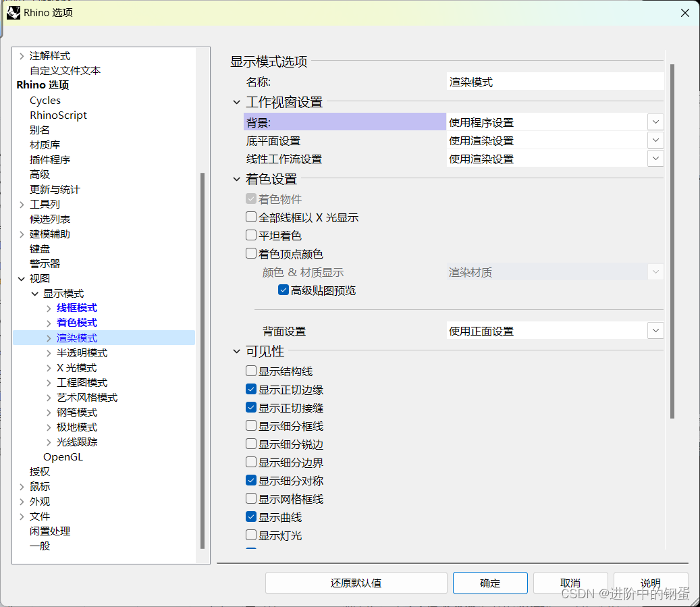Uncheck 显示细分对称 checkbox
This screenshot has width=700, height=607.
point(251,481)
